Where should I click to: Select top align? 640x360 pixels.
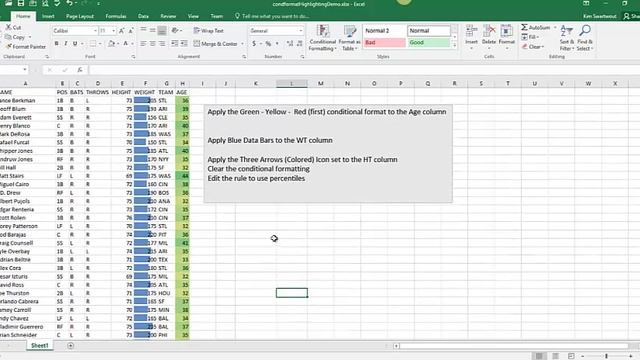(143, 31)
